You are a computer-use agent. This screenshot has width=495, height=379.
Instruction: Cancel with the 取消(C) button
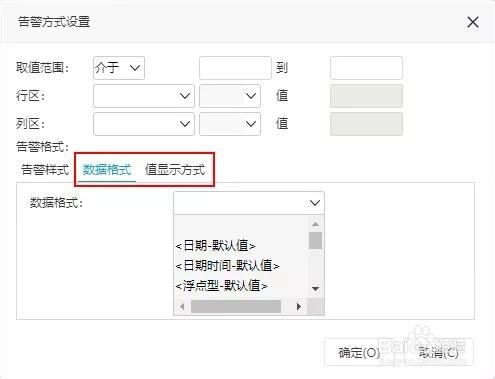[x=438, y=353]
